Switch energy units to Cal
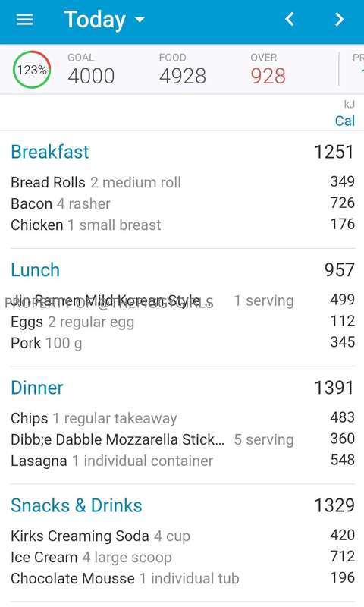 (x=344, y=121)
